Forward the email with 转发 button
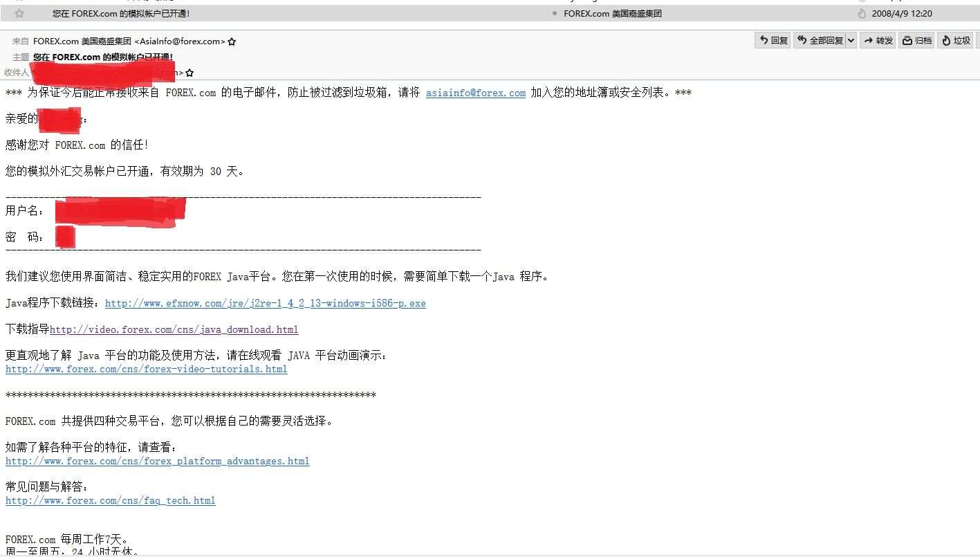 coord(877,40)
